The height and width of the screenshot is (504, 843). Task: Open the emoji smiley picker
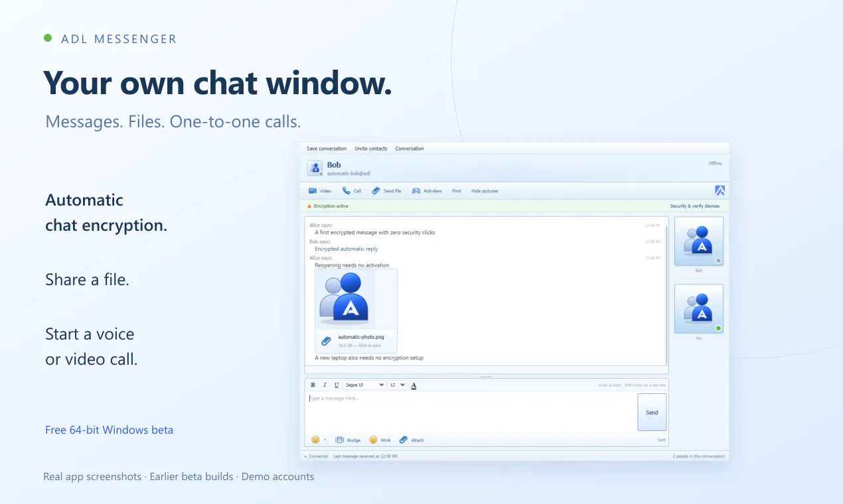coord(315,440)
